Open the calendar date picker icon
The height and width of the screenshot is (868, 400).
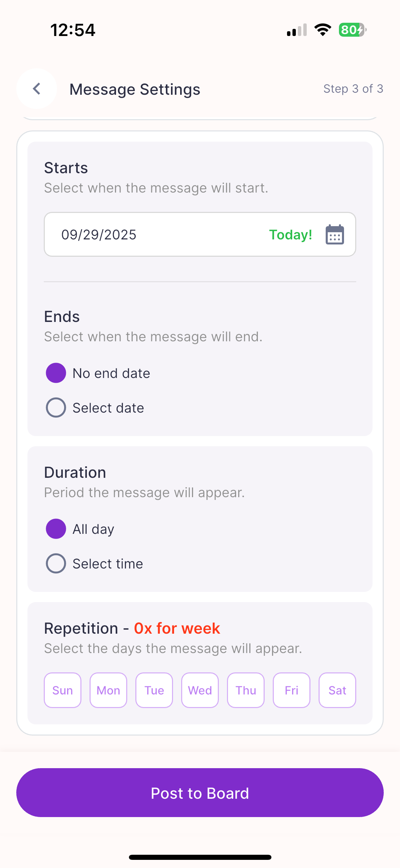coord(335,235)
